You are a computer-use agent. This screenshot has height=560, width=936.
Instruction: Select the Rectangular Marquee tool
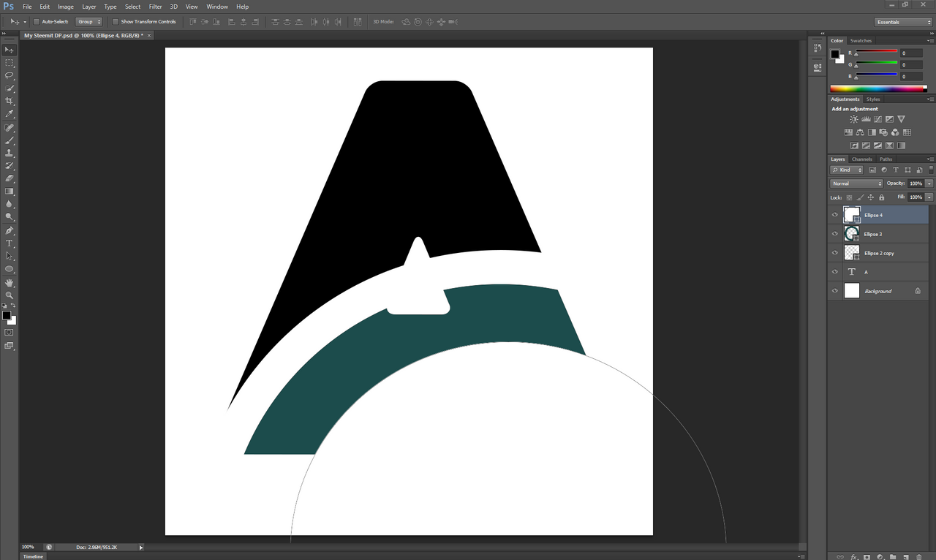point(10,63)
